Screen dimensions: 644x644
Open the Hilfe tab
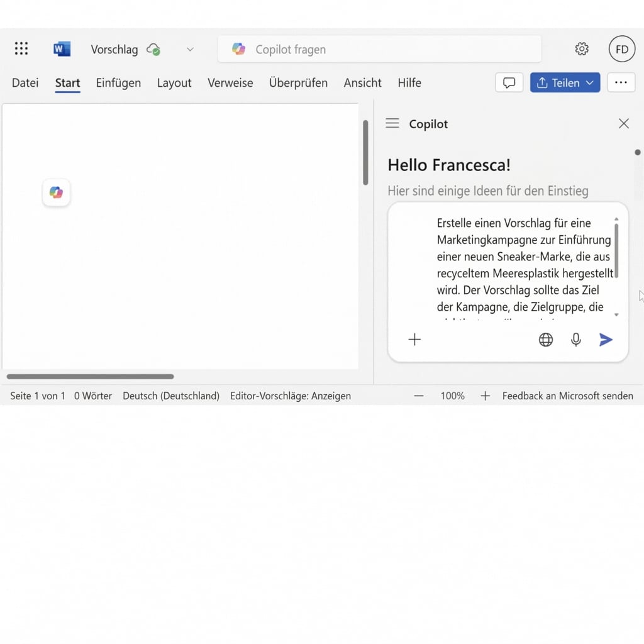coord(409,83)
